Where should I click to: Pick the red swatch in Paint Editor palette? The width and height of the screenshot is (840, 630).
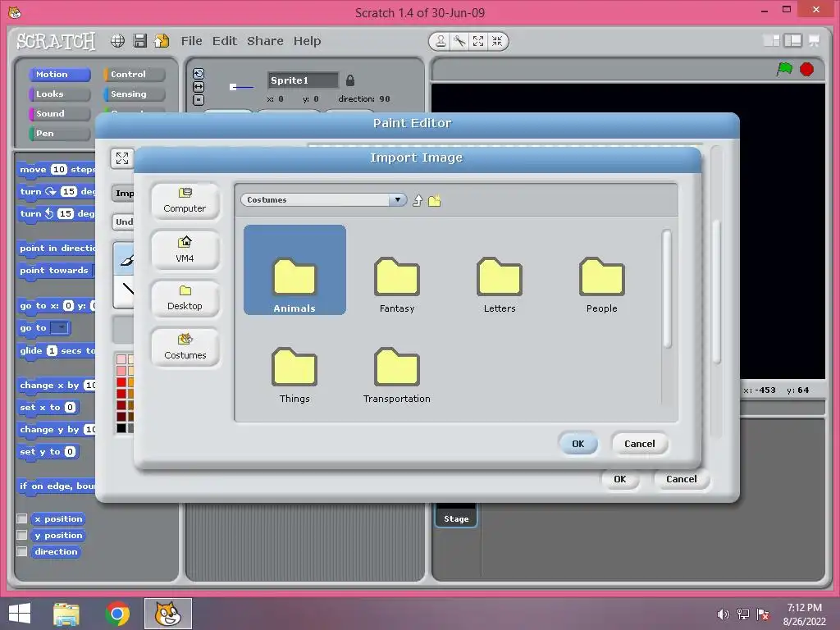tap(121, 382)
